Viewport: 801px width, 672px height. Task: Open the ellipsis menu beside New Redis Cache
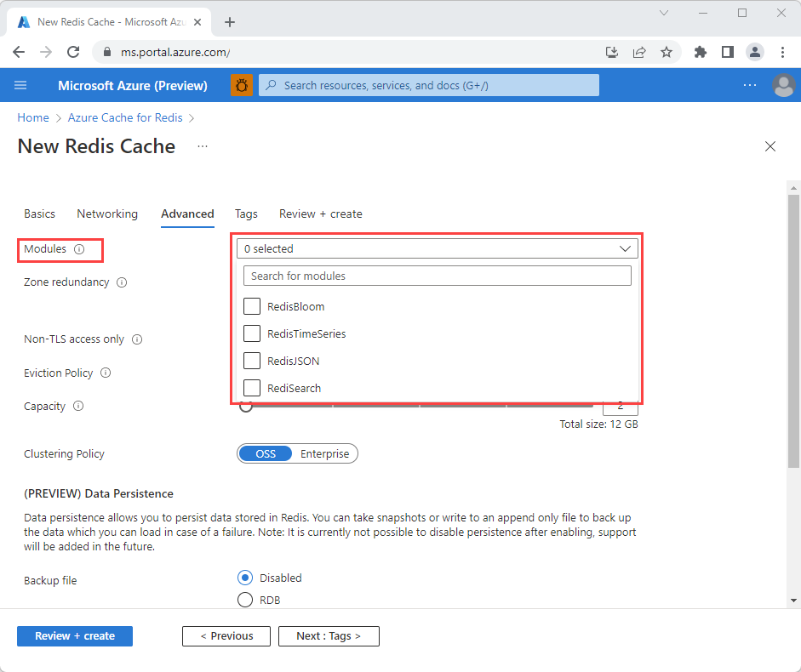point(202,146)
